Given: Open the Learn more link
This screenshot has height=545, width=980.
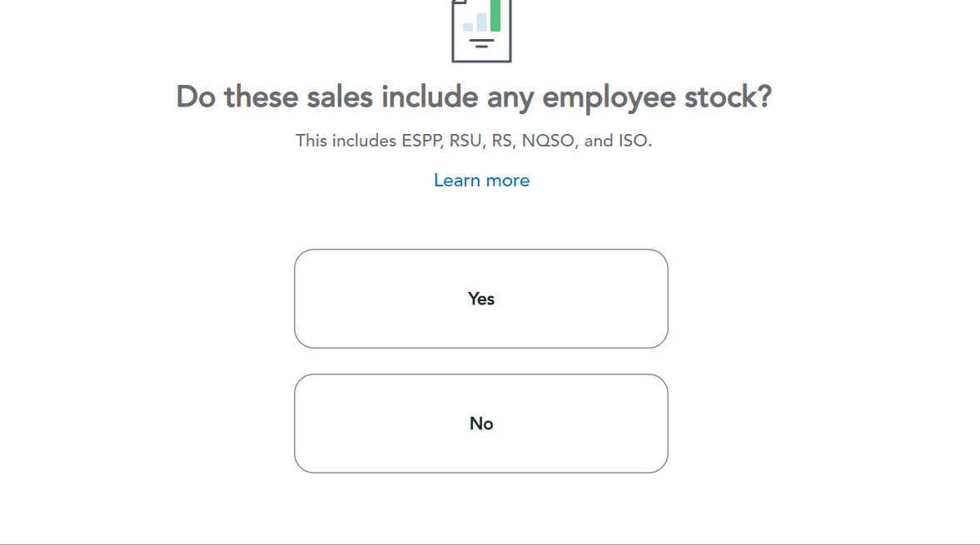Looking at the screenshot, I should (481, 181).
